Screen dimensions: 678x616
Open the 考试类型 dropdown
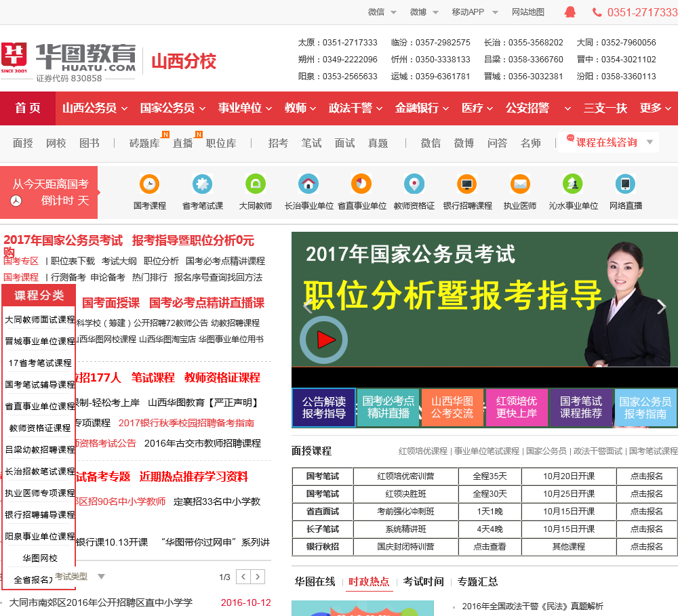pyautogui.click(x=79, y=576)
